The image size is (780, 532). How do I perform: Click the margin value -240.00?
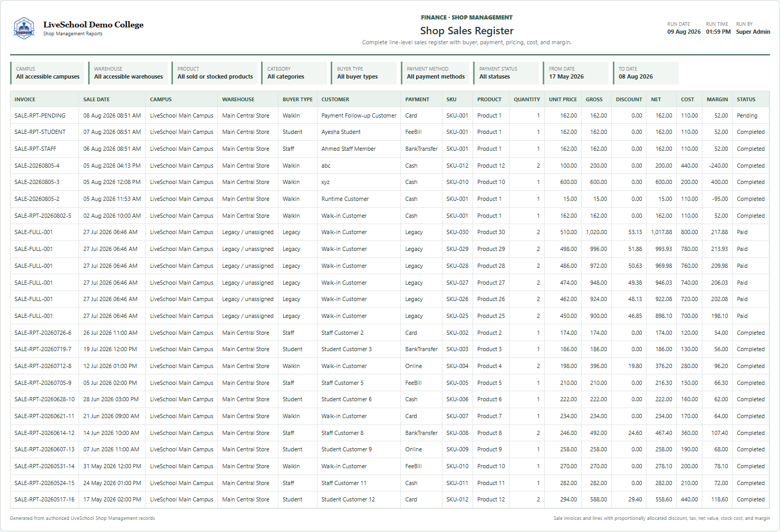point(718,166)
